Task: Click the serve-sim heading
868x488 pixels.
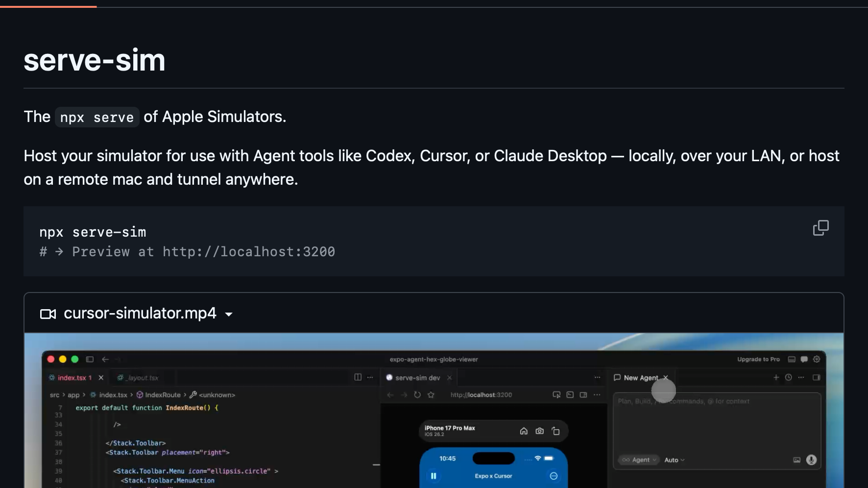Action: click(x=95, y=60)
